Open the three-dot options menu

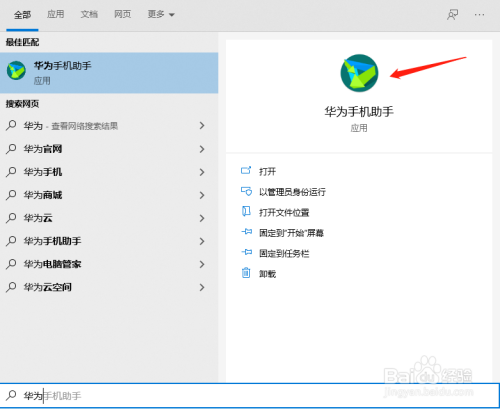[x=479, y=15]
